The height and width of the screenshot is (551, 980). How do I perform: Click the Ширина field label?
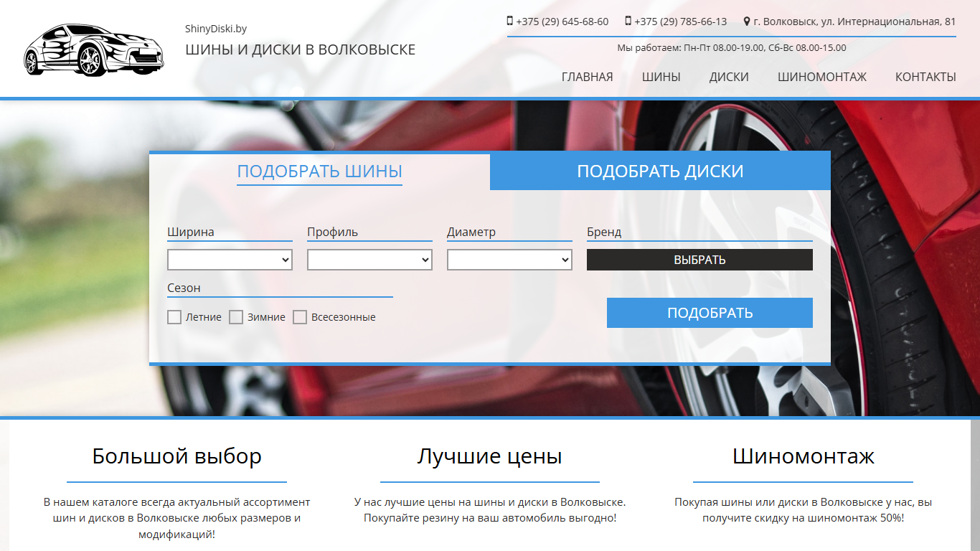(191, 232)
